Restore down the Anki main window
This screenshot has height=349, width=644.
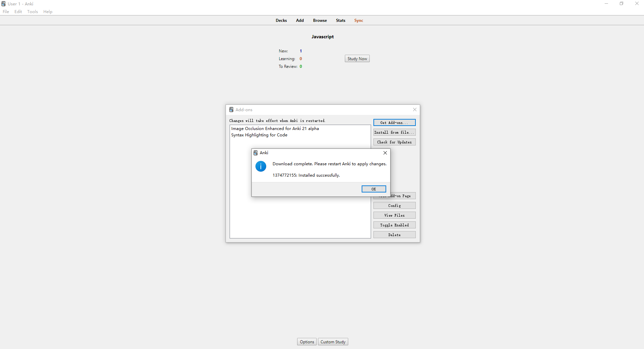(621, 4)
